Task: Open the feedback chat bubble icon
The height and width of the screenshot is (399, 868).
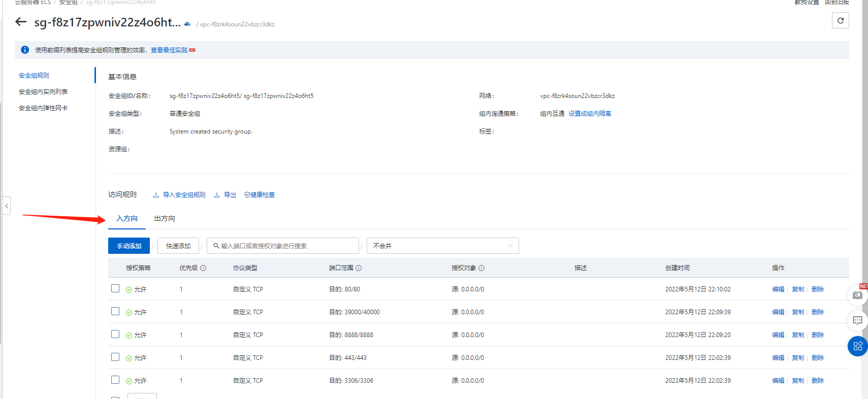Action: (857, 321)
